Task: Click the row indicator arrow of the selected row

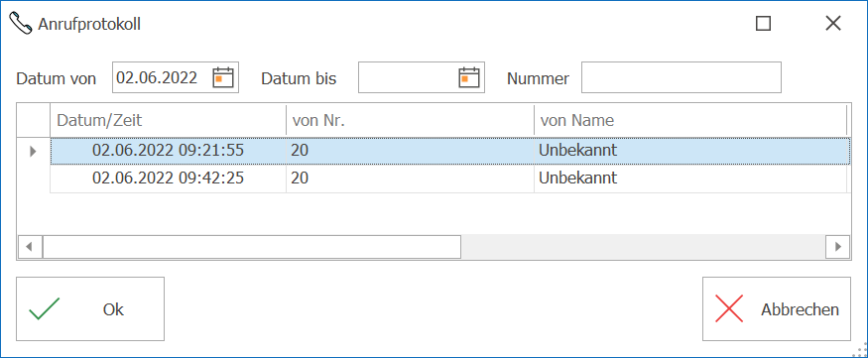Action: (33, 151)
